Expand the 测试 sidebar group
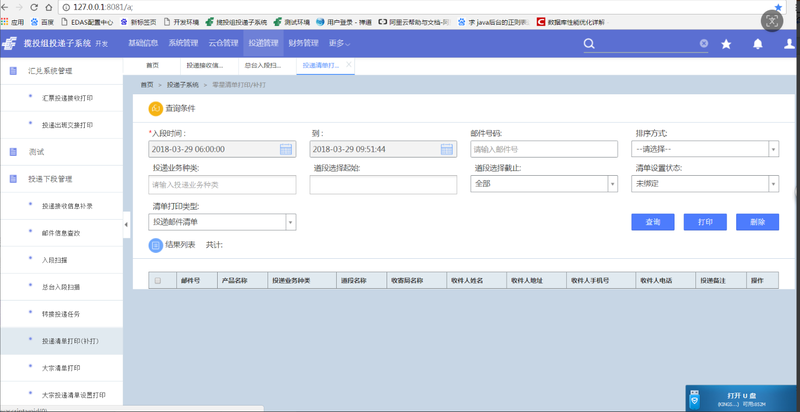This screenshot has height=412, width=800. click(x=61, y=152)
